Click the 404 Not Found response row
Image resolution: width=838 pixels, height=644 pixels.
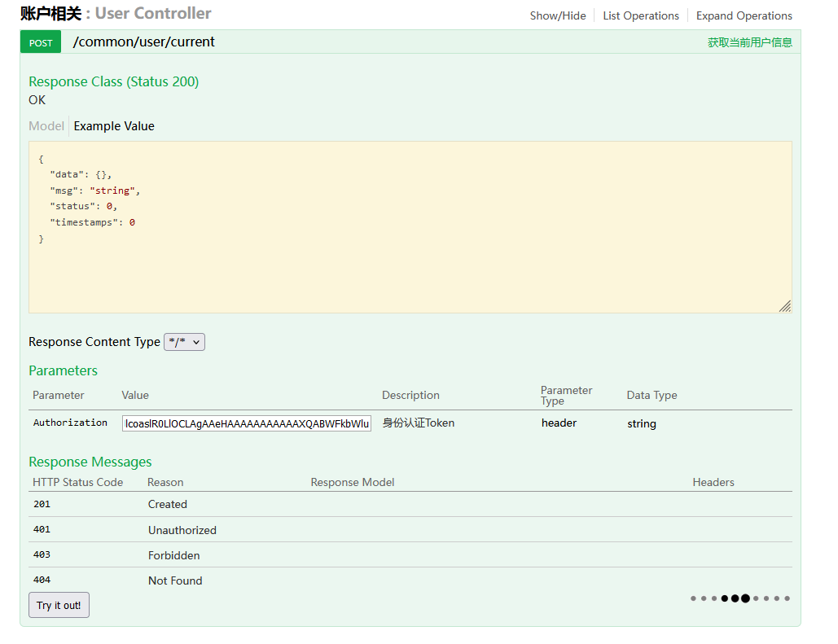point(174,580)
